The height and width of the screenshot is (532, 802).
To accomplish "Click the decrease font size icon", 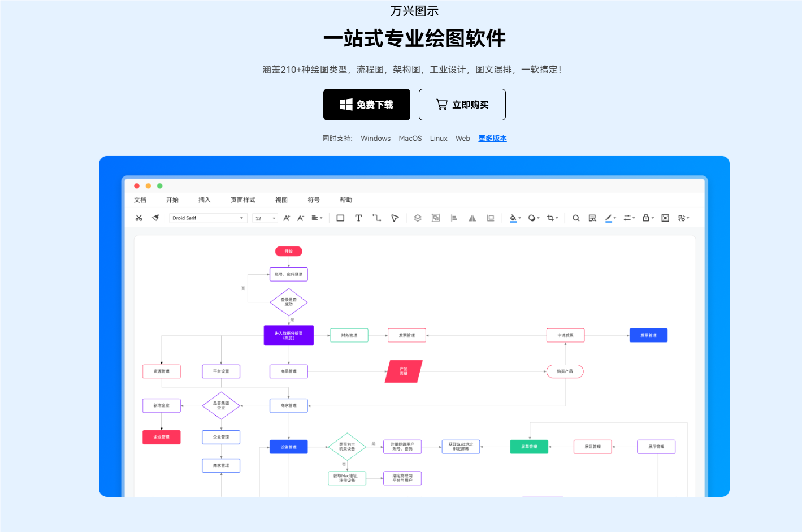I will click(x=300, y=218).
